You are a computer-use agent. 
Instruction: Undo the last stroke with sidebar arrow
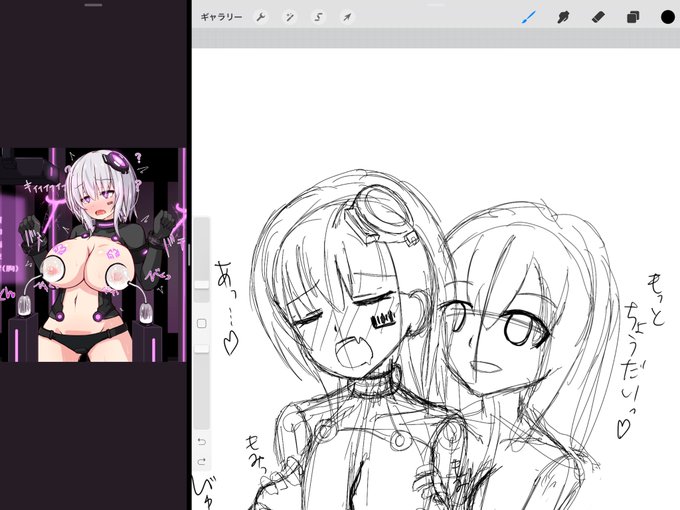pyautogui.click(x=202, y=442)
